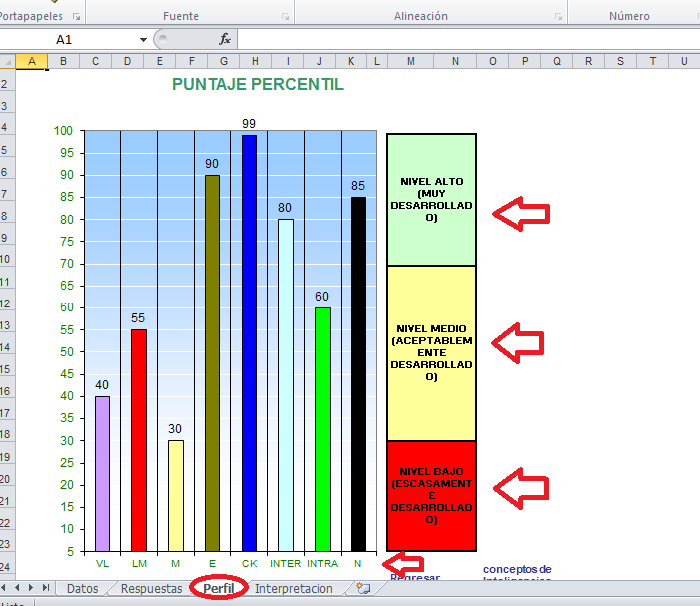
Task: Click the 85 data label above N
Action: (358, 186)
